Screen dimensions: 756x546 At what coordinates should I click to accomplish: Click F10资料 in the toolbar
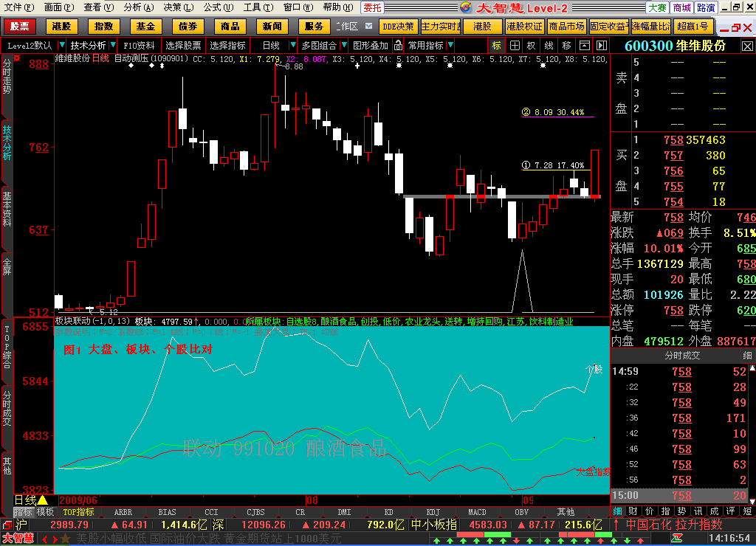coord(139,45)
